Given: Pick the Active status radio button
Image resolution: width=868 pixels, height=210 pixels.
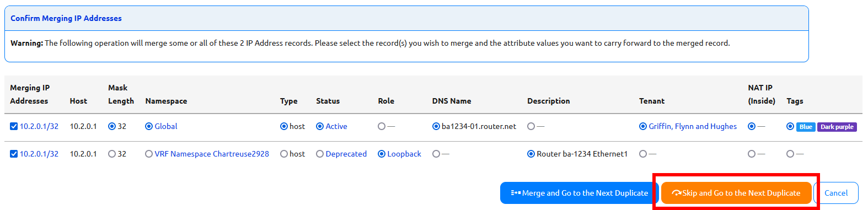Looking at the screenshot, I should point(320,126).
